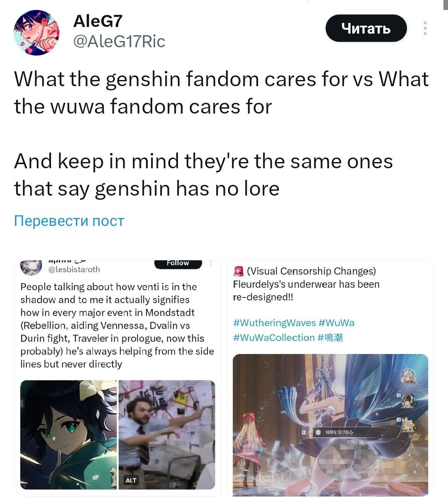
Task: Open the three-dot post options menu
Action: (425, 28)
